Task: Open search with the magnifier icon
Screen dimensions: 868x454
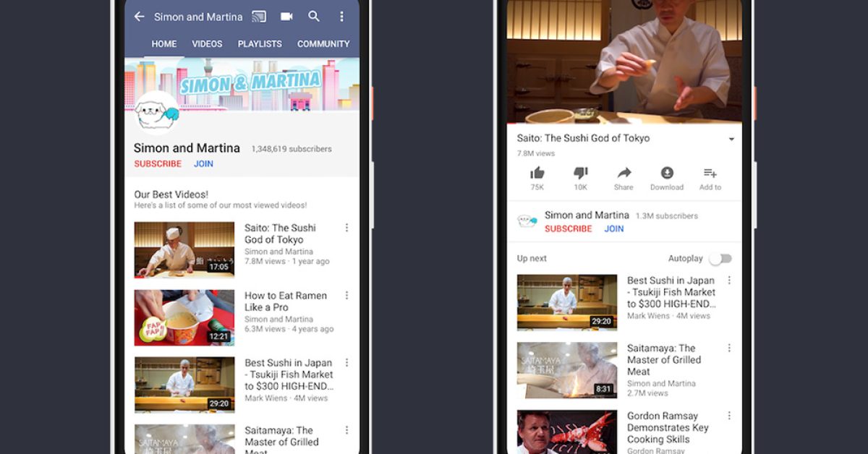Action: tap(314, 17)
